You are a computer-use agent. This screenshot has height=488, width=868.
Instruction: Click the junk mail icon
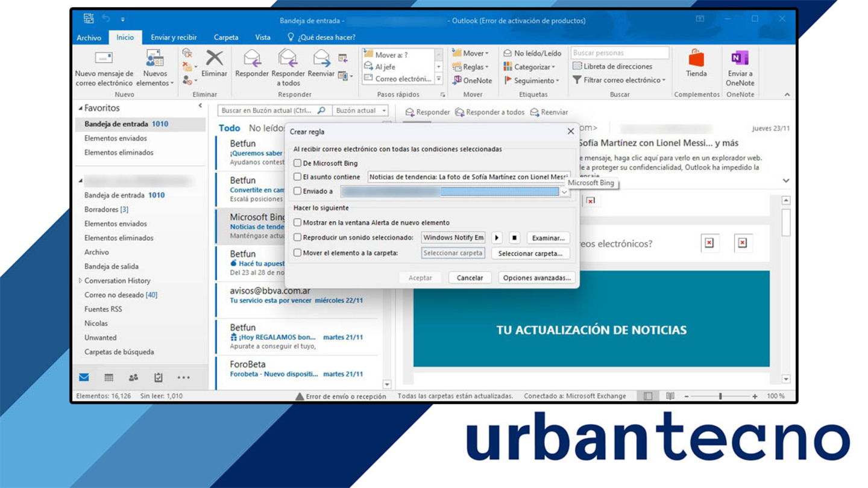click(187, 80)
